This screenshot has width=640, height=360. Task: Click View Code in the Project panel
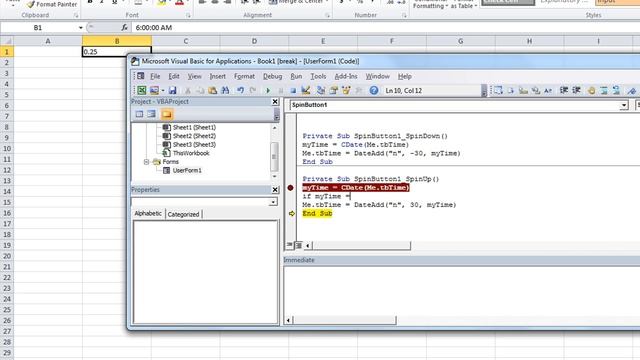pos(140,114)
